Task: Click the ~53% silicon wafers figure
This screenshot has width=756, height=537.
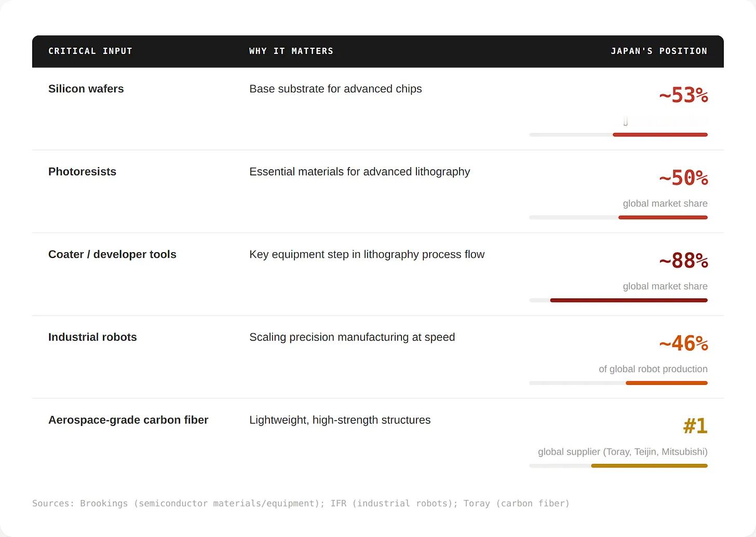Action: click(x=683, y=95)
